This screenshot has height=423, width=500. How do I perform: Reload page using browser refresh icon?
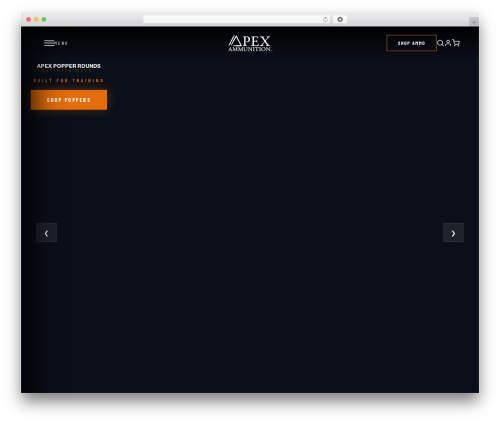[x=325, y=19]
